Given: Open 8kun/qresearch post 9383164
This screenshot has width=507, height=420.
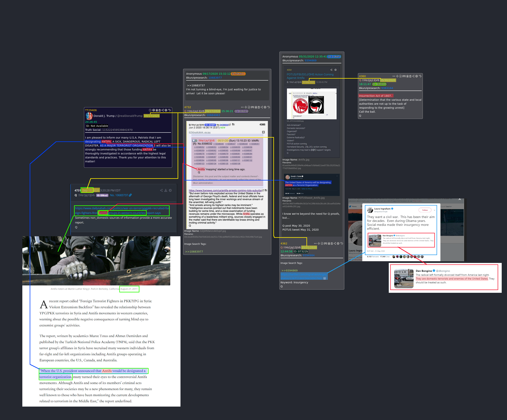Looking at the screenshot, I should (x=387, y=88).
